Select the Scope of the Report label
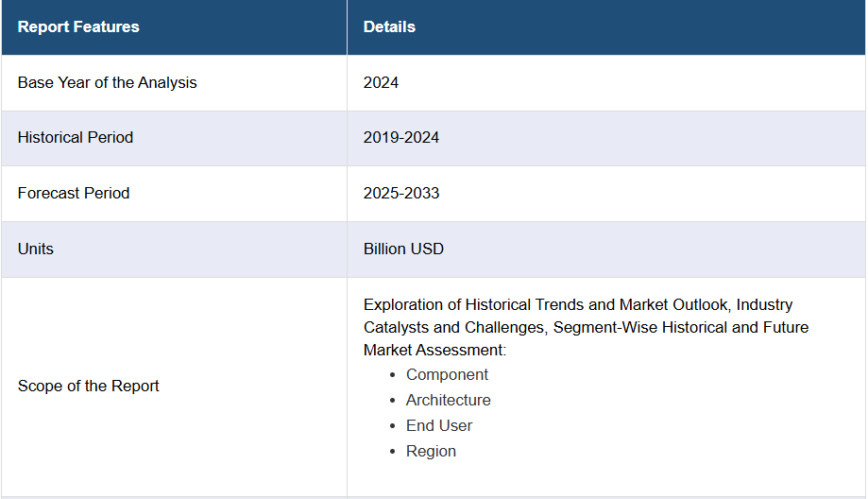868x499 pixels. click(x=89, y=386)
